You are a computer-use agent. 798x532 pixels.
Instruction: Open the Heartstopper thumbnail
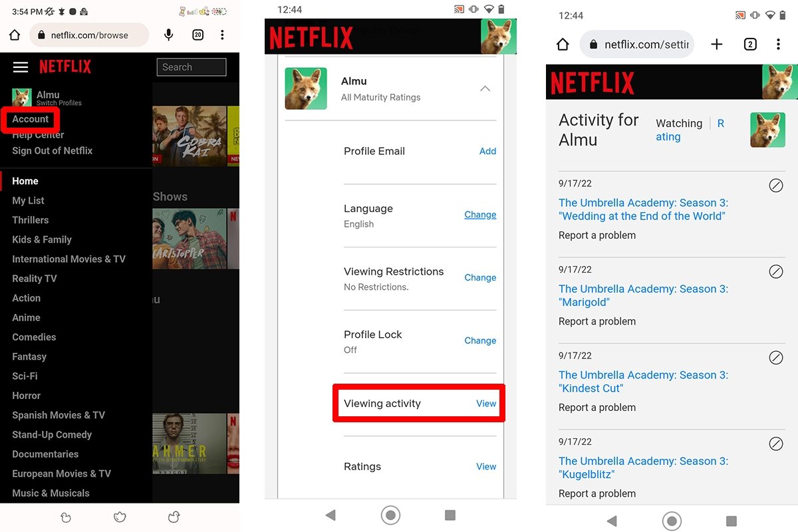190,239
